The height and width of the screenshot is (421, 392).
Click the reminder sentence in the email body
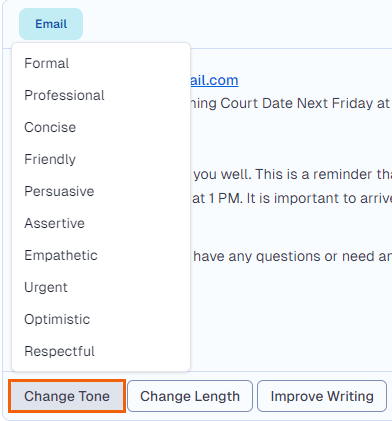coord(293,174)
